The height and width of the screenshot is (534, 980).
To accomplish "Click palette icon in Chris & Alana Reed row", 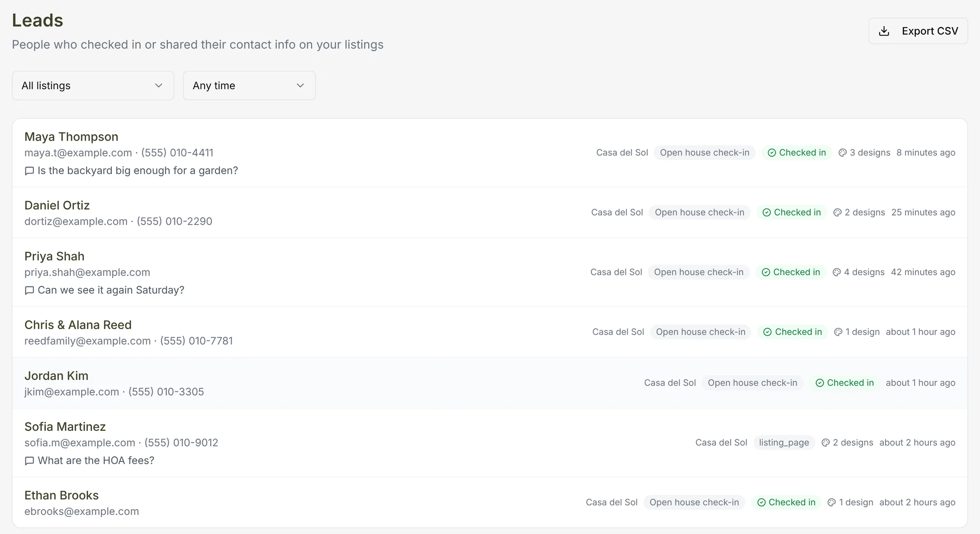I will pyautogui.click(x=838, y=332).
